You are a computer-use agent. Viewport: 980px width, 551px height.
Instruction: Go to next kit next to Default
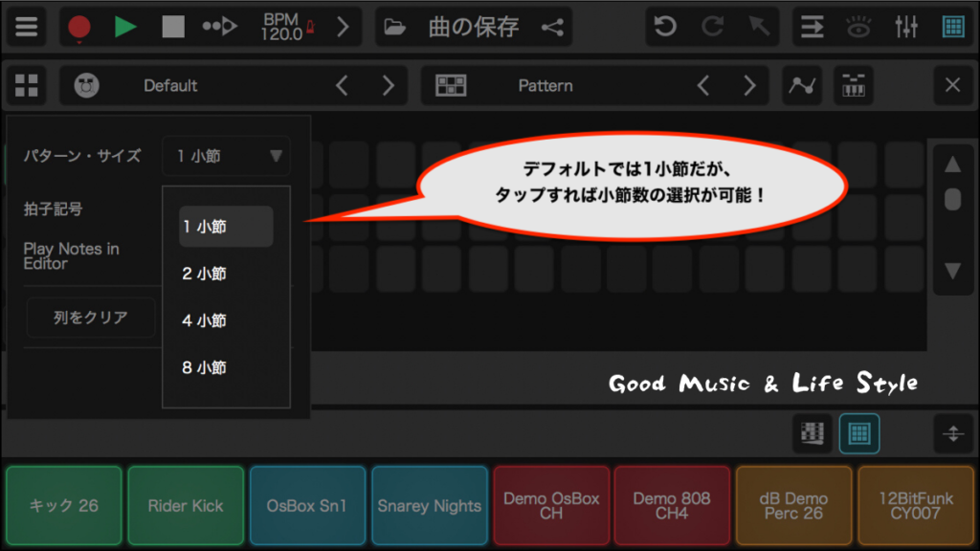(389, 85)
